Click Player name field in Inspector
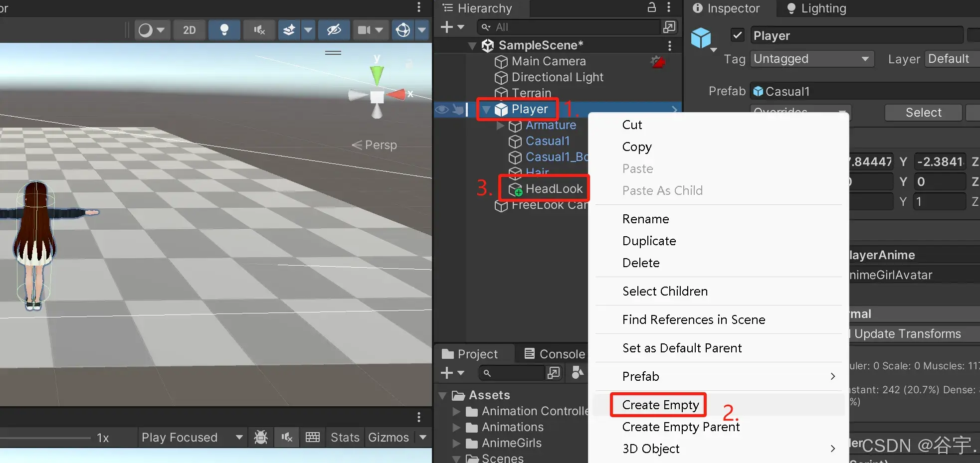This screenshot has width=980, height=463. (856, 36)
